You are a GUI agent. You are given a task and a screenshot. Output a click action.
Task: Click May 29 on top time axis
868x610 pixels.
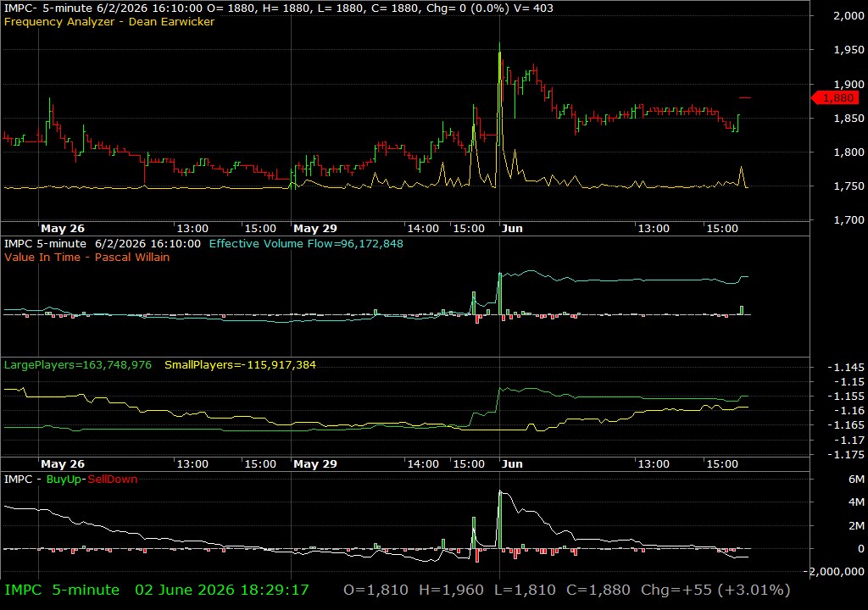315,228
